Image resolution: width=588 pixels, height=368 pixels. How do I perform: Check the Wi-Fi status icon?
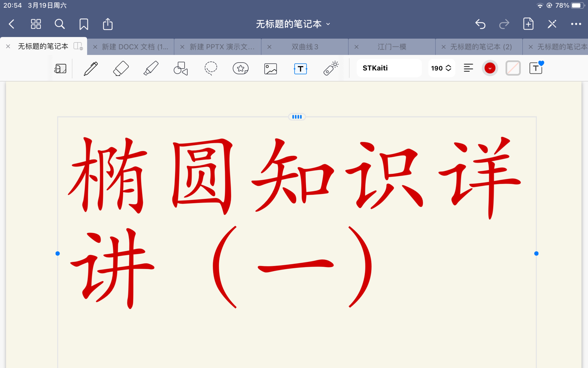pos(540,6)
